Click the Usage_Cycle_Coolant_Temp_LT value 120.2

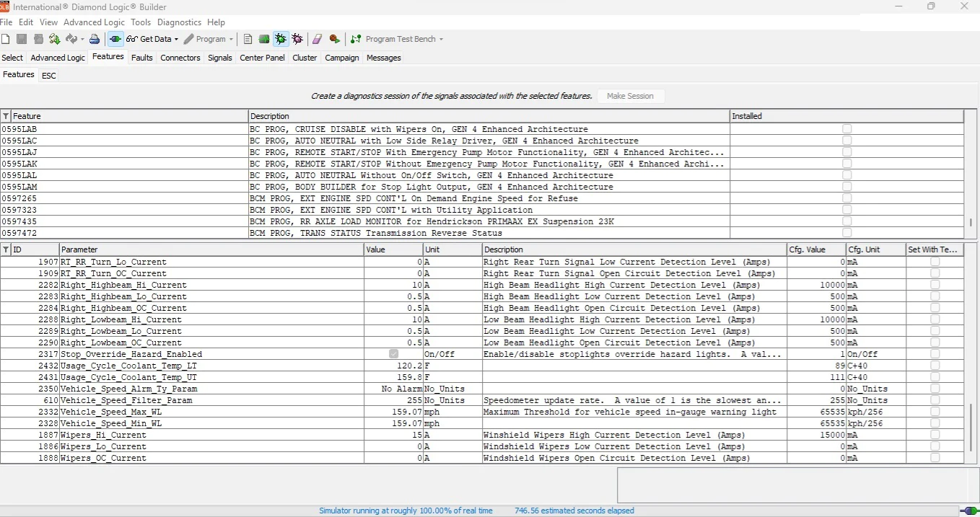pyautogui.click(x=409, y=366)
